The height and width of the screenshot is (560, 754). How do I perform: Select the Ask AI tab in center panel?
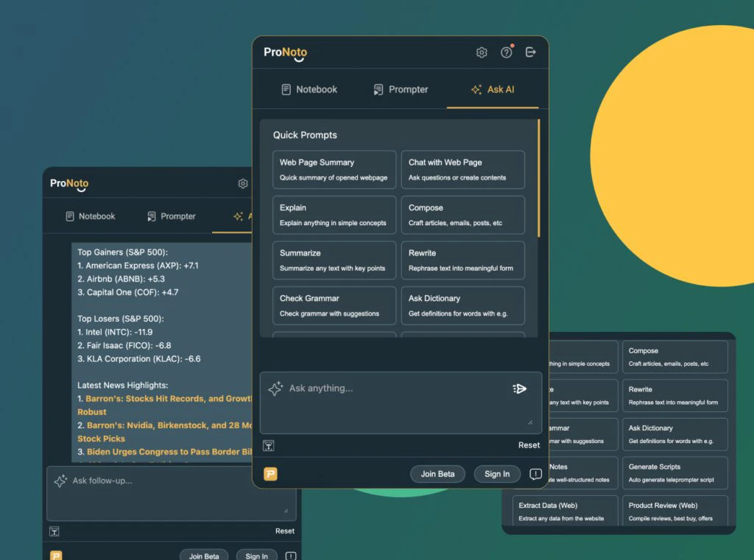(x=493, y=90)
